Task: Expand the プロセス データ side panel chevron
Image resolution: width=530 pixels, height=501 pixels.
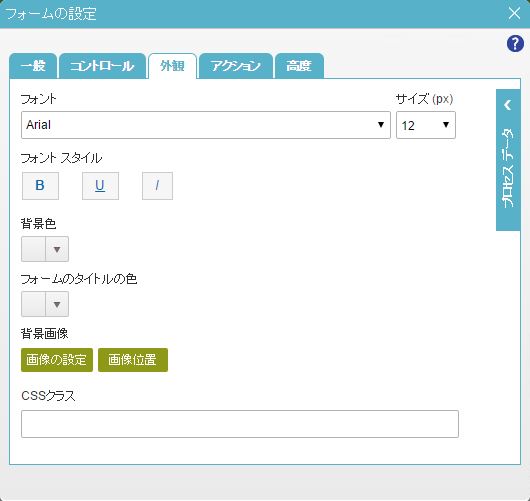Action: [508, 105]
